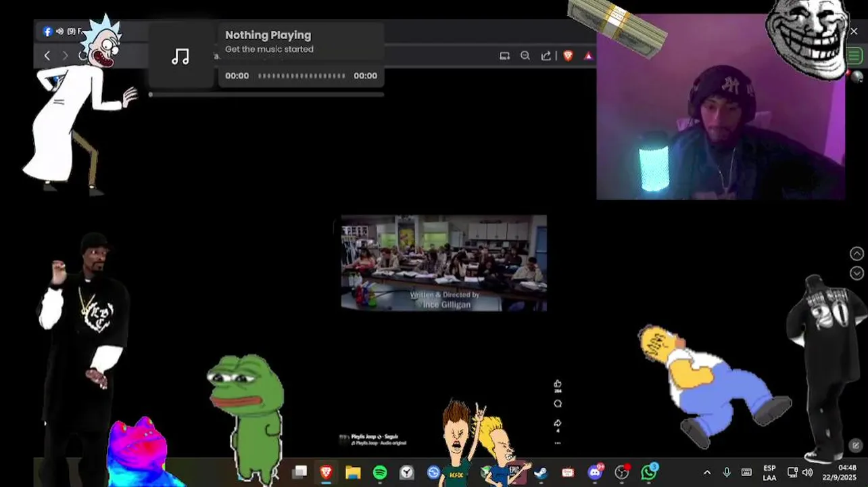Click the browser back arrow
The width and height of the screenshot is (868, 487).
(47, 55)
